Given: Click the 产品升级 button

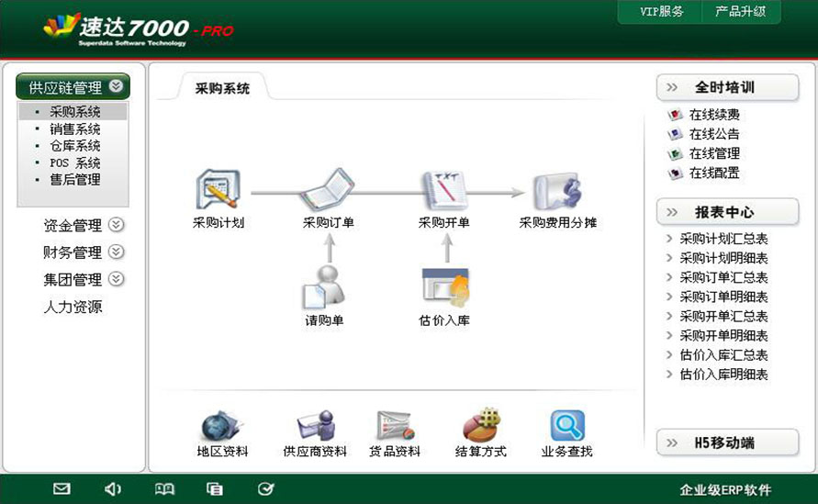Looking at the screenshot, I should point(741,12).
